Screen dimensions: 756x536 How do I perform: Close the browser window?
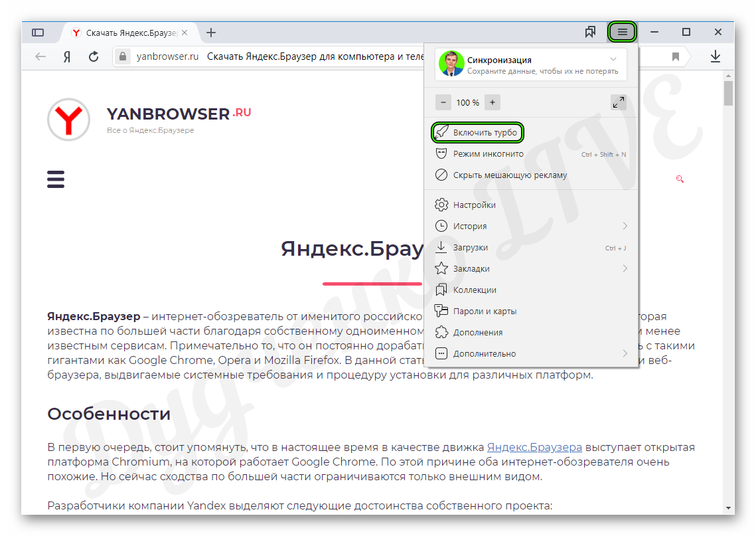[718, 33]
